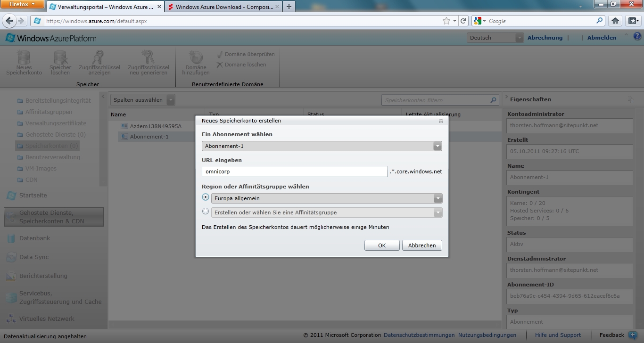Expand the Europa allgemein region dropdown
Viewport: 644px width, 343px height.
pyautogui.click(x=438, y=198)
